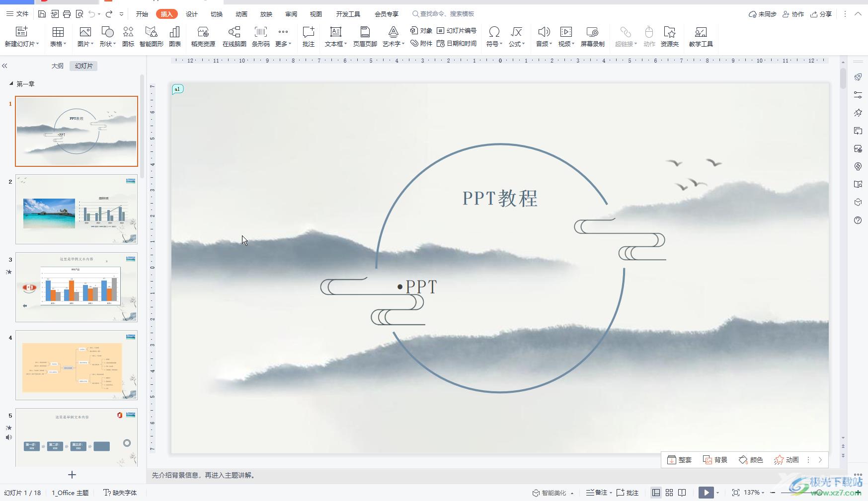Switch to Slide Sorter view
Screen dimensions: 868x501
(669, 493)
